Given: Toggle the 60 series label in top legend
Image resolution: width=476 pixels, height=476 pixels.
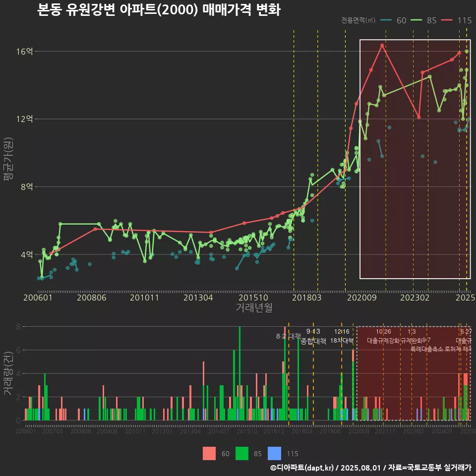Looking at the screenshot, I should pos(401,20).
